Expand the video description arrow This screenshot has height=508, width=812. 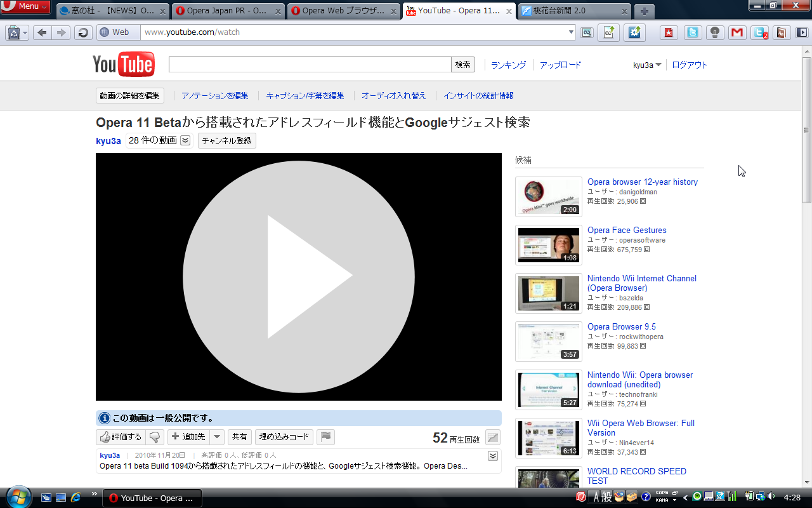point(493,456)
